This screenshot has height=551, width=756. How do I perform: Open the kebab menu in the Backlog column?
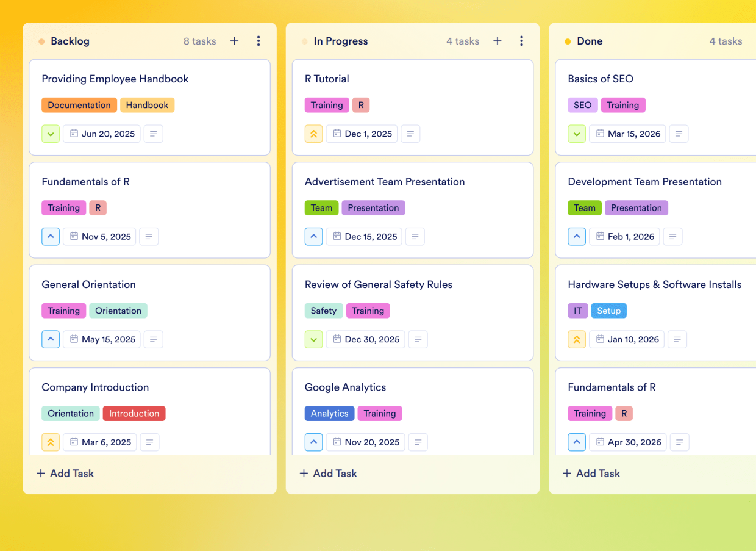pyautogui.click(x=259, y=41)
